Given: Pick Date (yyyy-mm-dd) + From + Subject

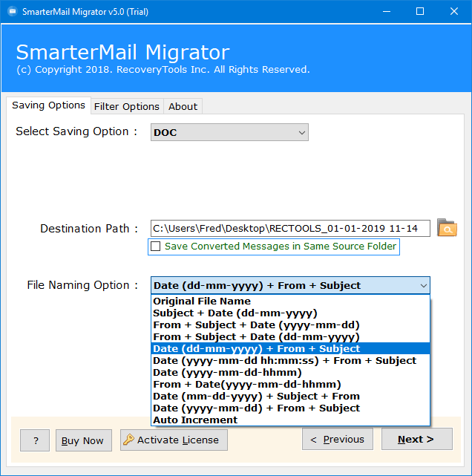Looking at the screenshot, I should pyautogui.click(x=290, y=408).
